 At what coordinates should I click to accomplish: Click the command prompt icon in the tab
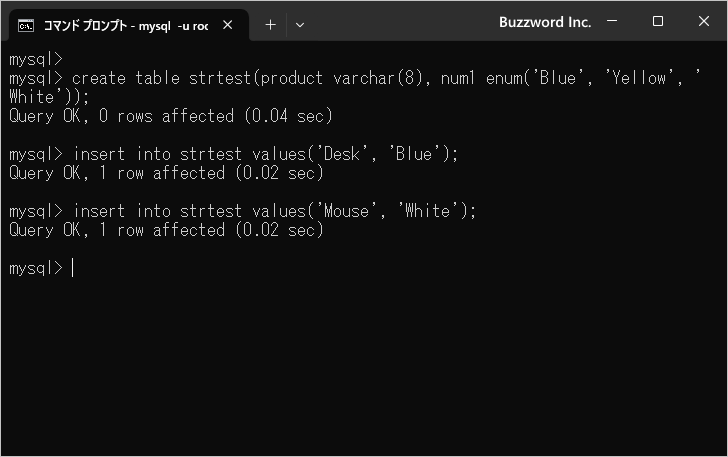26,26
